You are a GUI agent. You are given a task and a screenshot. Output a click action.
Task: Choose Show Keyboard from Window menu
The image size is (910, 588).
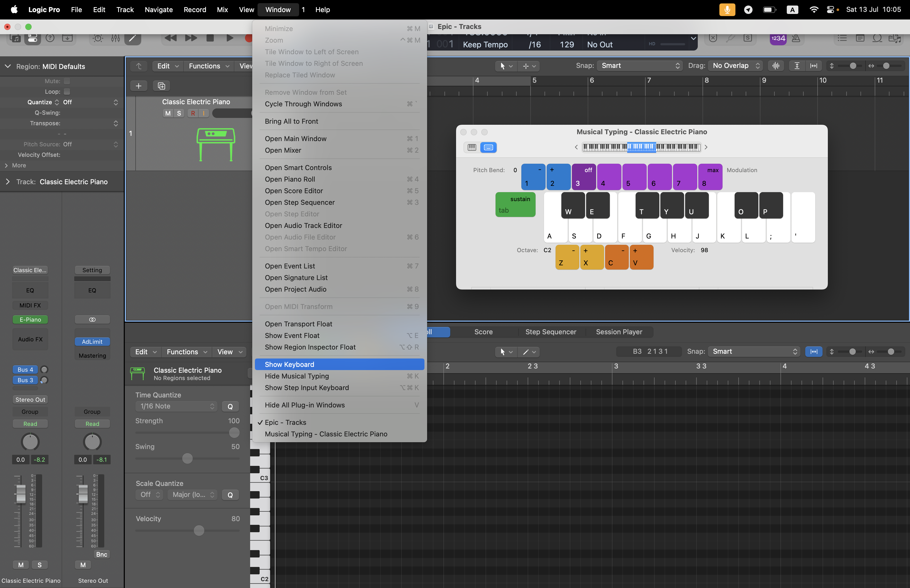click(x=289, y=364)
